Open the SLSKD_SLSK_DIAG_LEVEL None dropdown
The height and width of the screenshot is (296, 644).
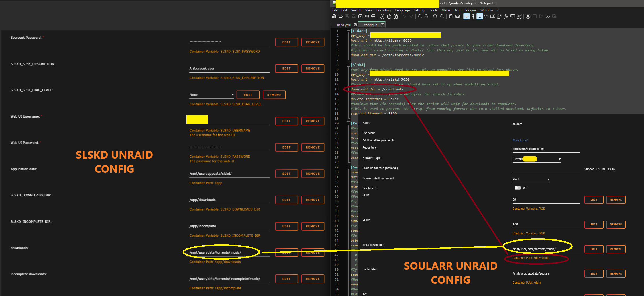pos(212,95)
